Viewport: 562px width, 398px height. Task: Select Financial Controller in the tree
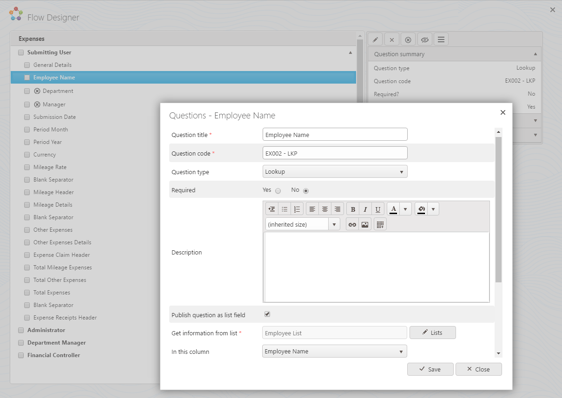[x=53, y=355]
